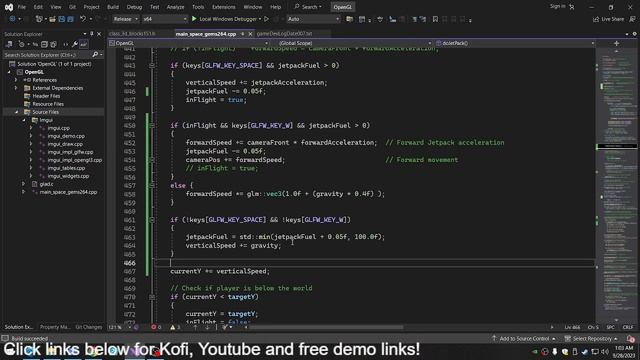Viewport: 640px width, 360px height.
Task: Click the Search Solution Explorer input field
Action: tap(47, 54)
